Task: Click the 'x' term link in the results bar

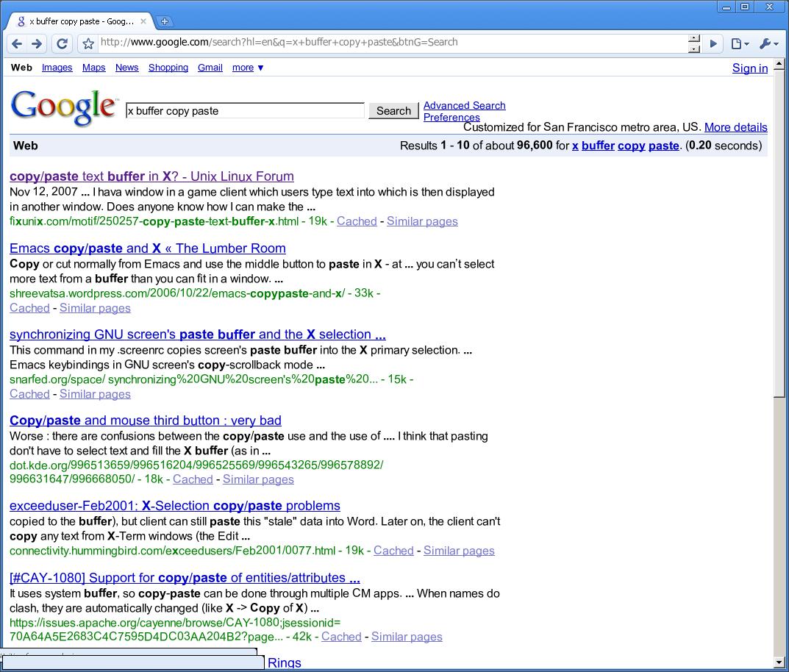Action: tap(575, 146)
